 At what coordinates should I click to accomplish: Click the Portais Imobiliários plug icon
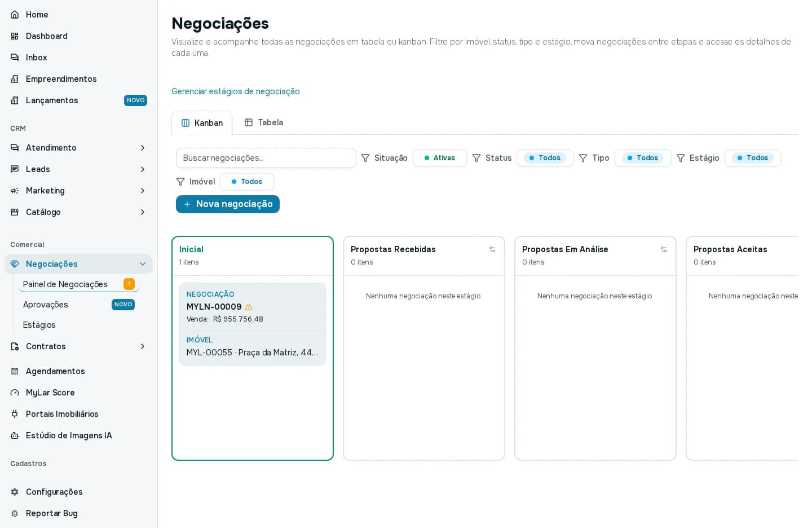(15, 414)
